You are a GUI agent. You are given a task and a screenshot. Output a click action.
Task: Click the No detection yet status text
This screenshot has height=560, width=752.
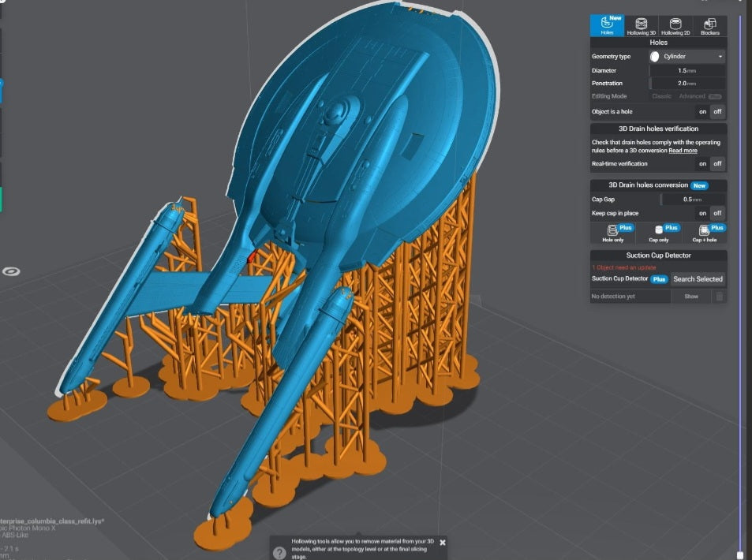tap(613, 297)
